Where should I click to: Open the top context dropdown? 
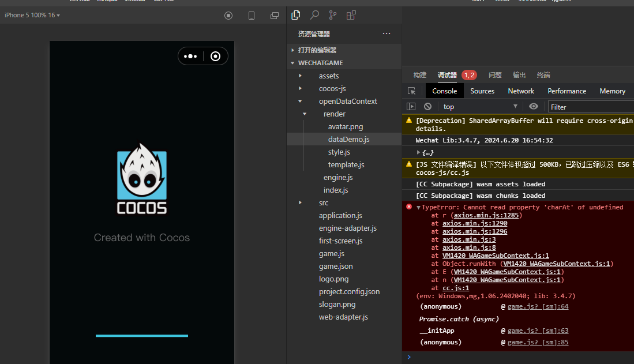pos(481,106)
